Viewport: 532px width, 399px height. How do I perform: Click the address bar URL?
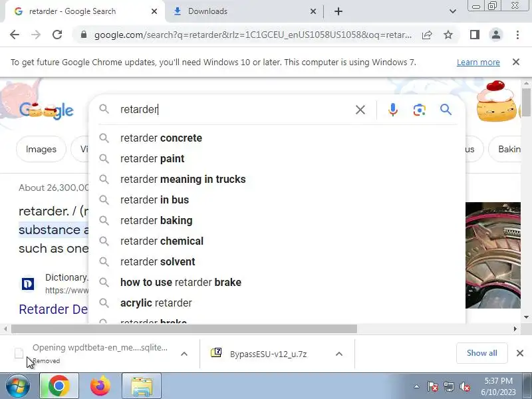pos(253,35)
